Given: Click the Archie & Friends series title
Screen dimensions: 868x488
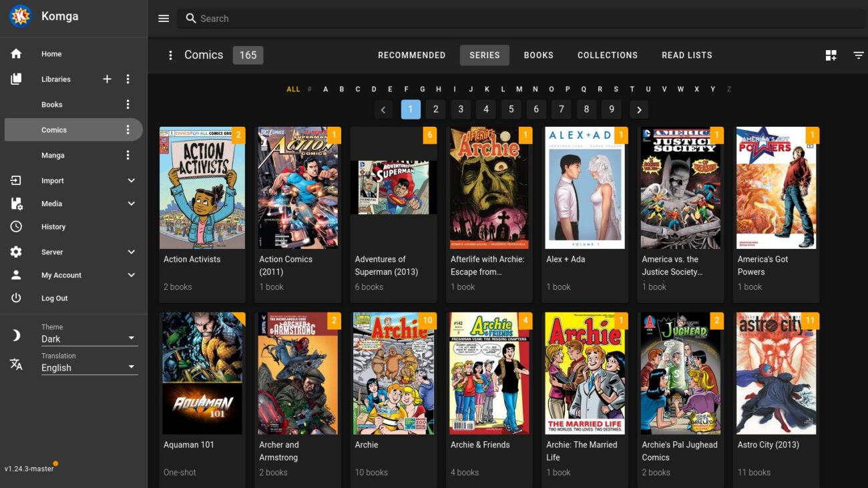Looking at the screenshot, I should [480, 445].
